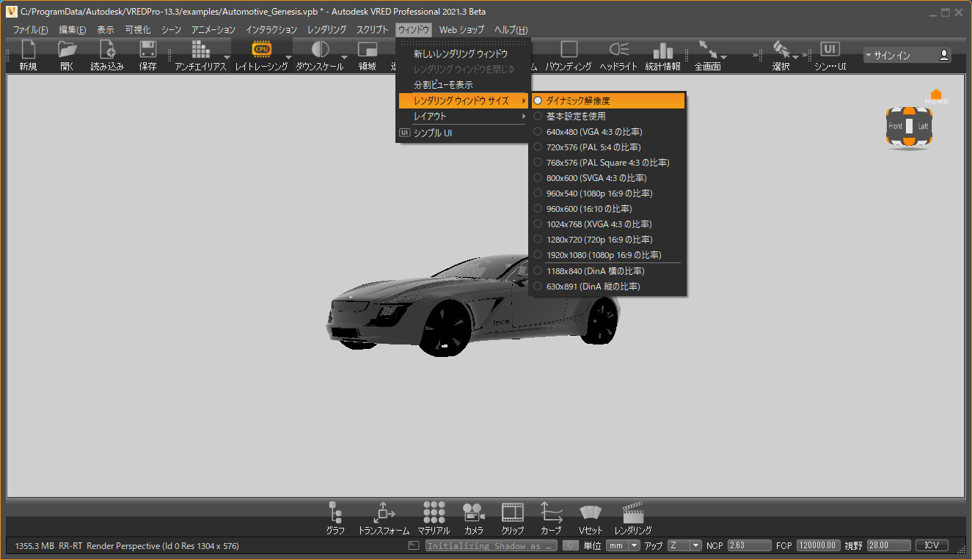Click the 読み込み (Import) icon
This screenshot has height=560, width=972.
tap(107, 50)
